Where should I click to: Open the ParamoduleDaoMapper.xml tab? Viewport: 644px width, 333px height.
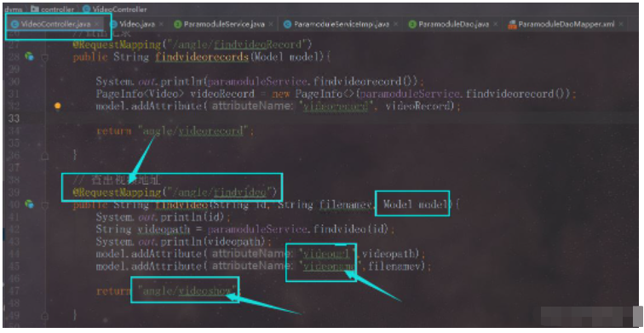[x=566, y=24]
